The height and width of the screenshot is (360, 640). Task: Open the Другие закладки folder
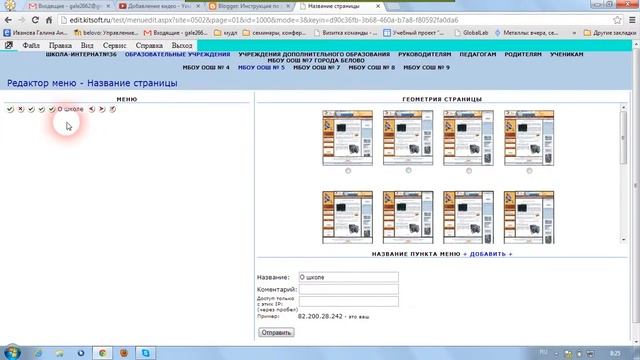[610, 33]
